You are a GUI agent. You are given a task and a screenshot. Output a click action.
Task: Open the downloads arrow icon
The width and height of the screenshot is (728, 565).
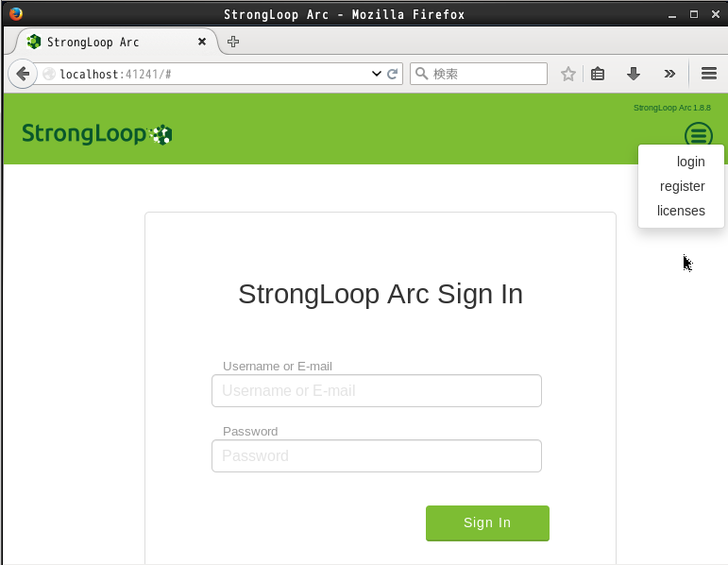[x=634, y=74]
